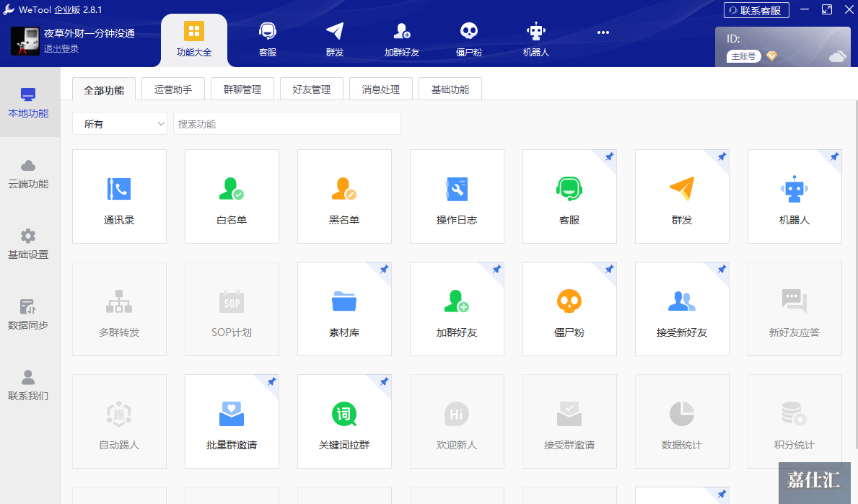Open the 批量群邀请 batch invite tile

(x=232, y=421)
